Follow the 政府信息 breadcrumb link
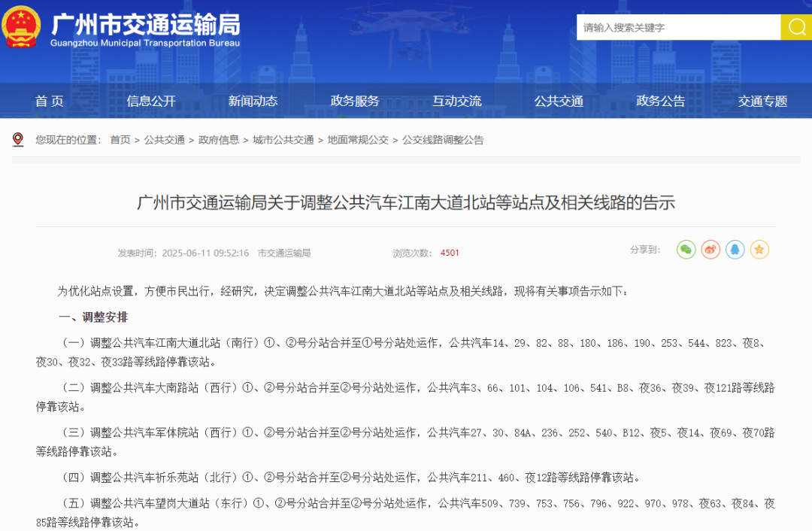812x531 pixels. pos(219,140)
